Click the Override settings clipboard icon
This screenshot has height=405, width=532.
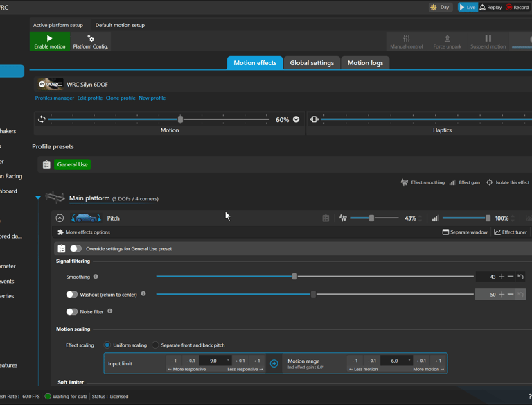pyautogui.click(x=62, y=249)
